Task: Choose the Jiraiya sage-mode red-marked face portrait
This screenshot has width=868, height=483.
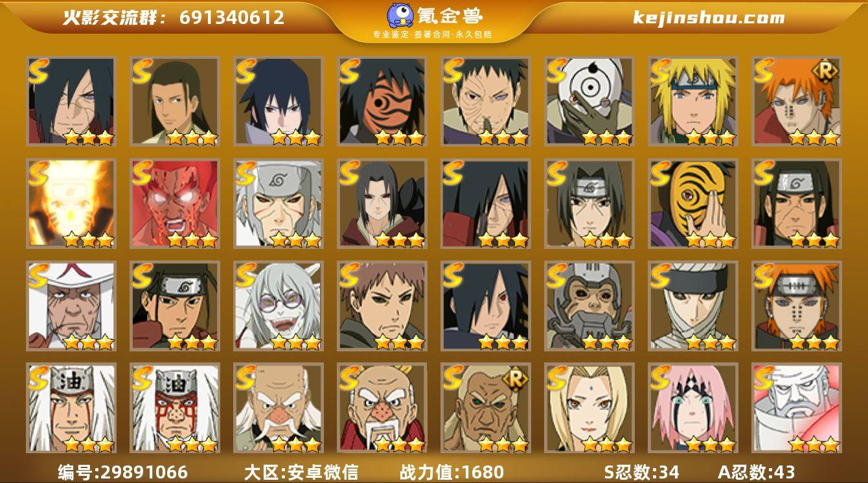Action: [175, 408]
